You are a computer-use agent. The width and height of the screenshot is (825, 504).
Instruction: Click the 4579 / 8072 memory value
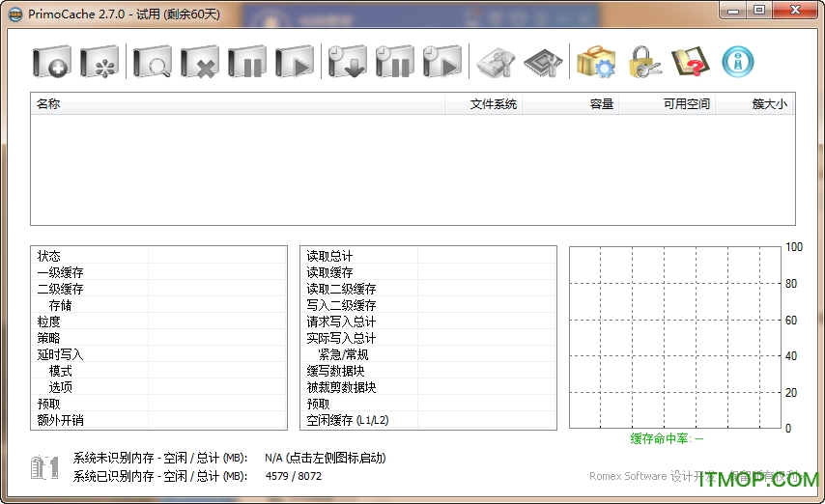point(294,476)
